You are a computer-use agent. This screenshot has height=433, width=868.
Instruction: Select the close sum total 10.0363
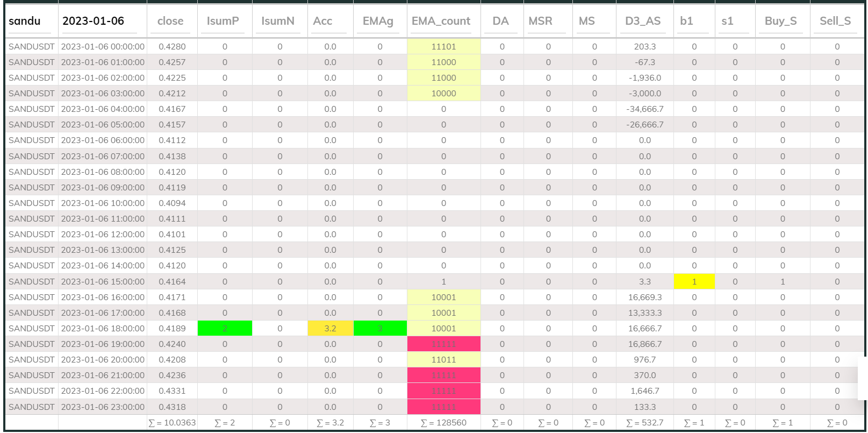tap(173, 423)
